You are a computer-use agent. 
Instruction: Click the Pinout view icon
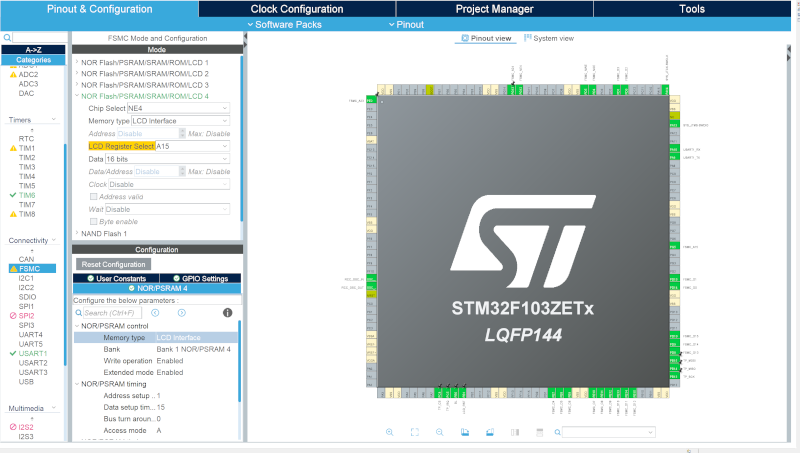(x=465, y=38)
